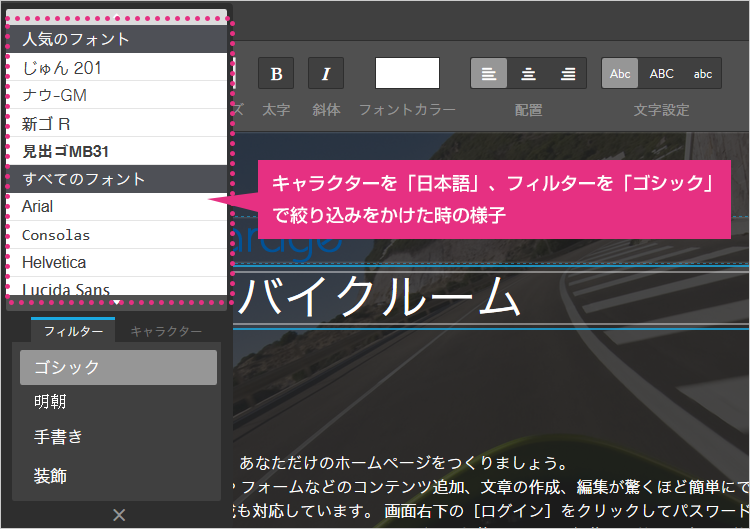Choose the Helvetica font
750x529 pixels.
tap(117, 263)
